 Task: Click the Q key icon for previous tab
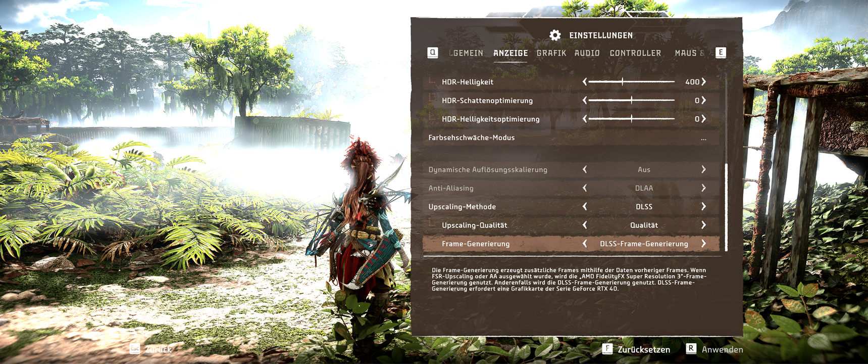pyautogui.click(x=433, y=53)
